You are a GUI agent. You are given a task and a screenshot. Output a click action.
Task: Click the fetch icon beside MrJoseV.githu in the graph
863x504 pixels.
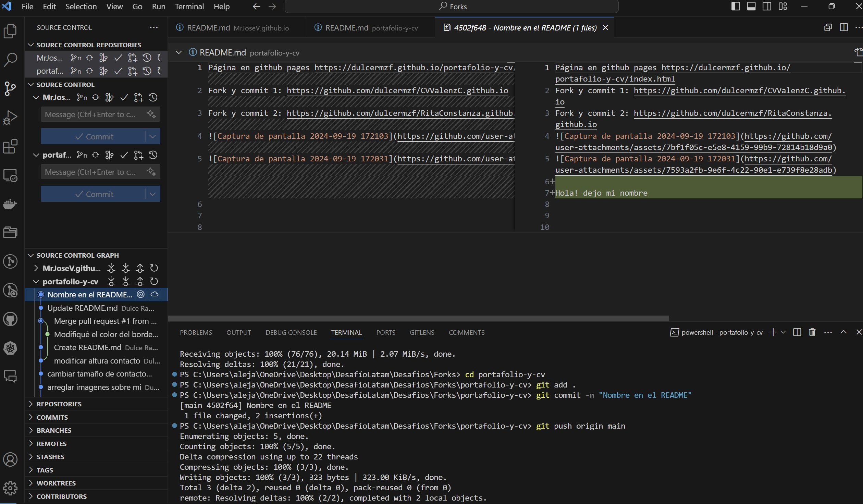[111, 268]
